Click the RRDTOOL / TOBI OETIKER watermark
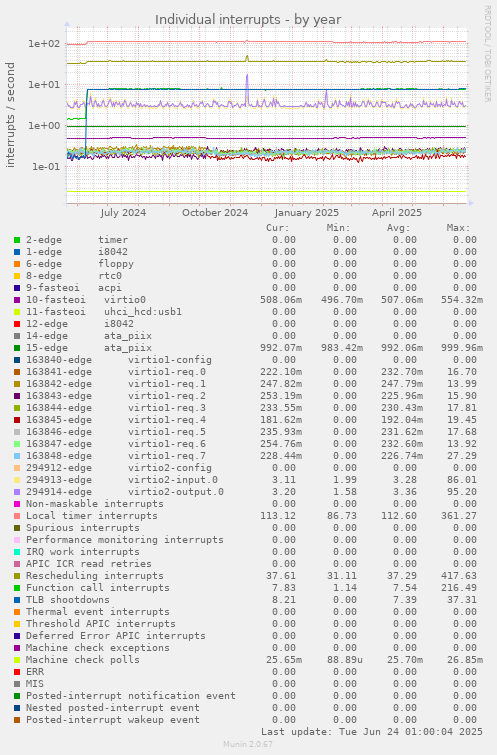 click(486, 53)
